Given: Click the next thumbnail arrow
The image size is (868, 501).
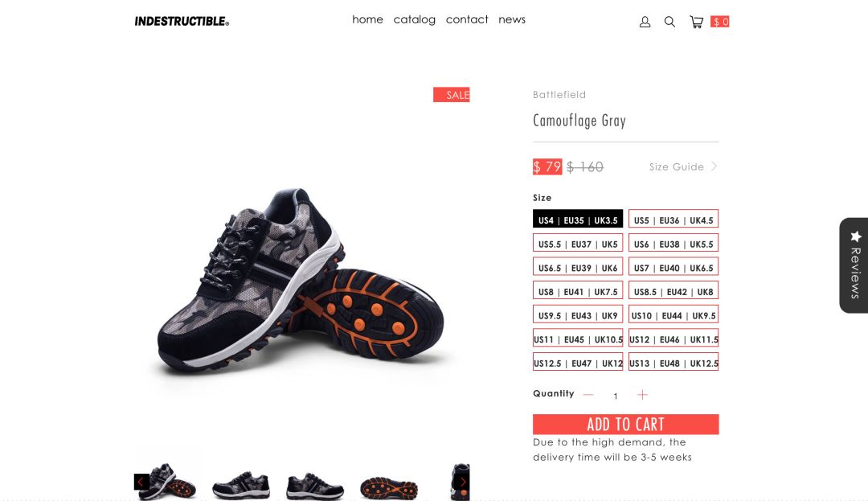Looking at the screenshot, I should click(x=463, y=482).
